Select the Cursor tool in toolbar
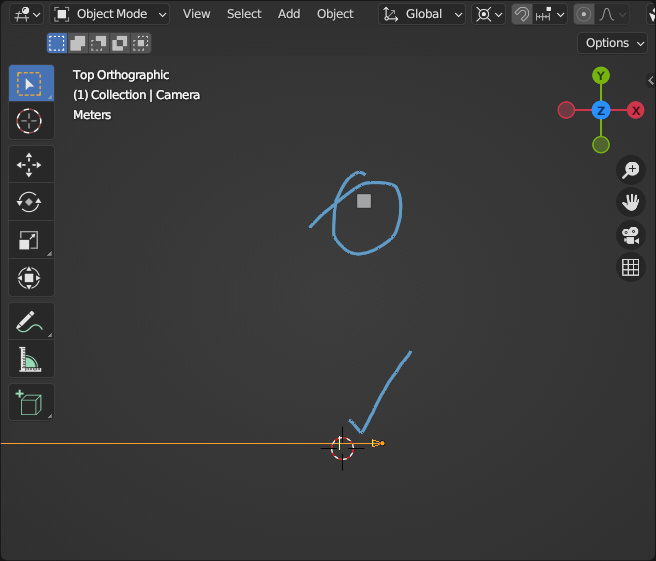Viewport: 656px width, 561px height. coord(30,121)
